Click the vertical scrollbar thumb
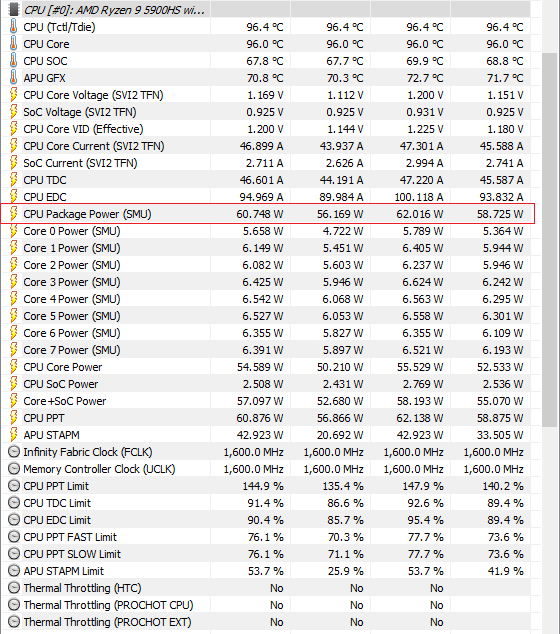Viewport: 560px width, 634px height. (x=549, y=239)
